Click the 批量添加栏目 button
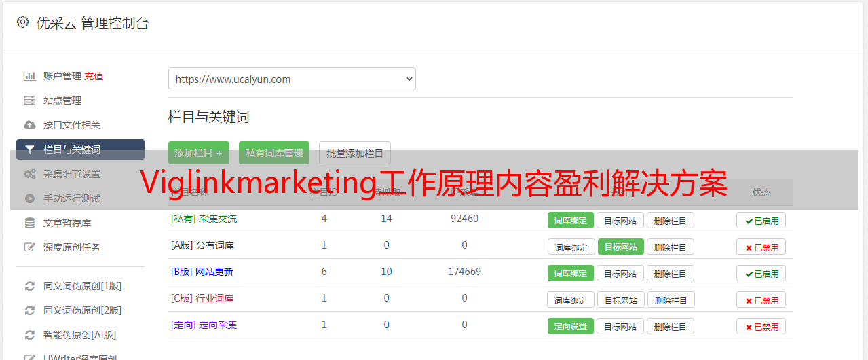The width and height of the screenshot is (868, 360). tap(355, 153)
